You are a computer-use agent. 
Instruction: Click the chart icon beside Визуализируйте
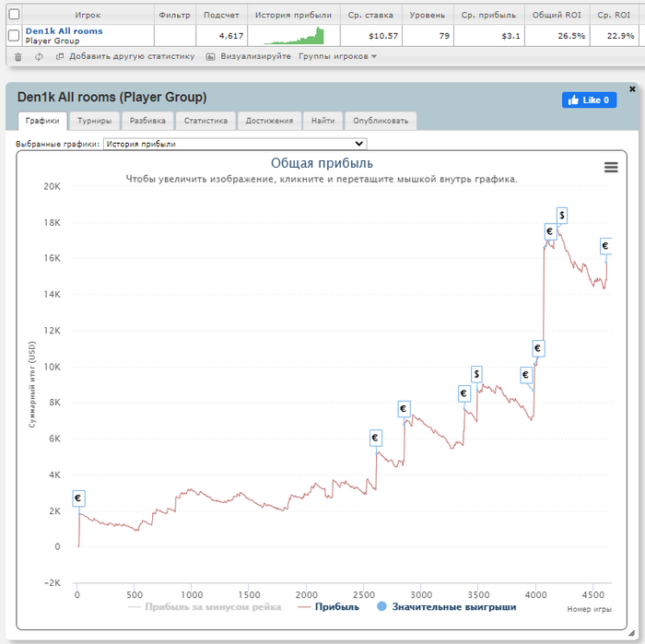click(x=211, y=57)
